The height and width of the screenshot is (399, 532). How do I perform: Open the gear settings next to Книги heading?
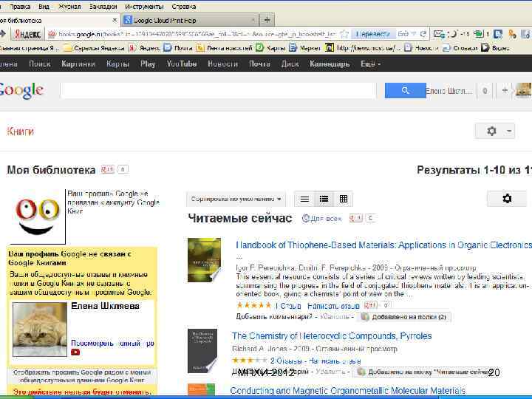[x=491, y=131]
